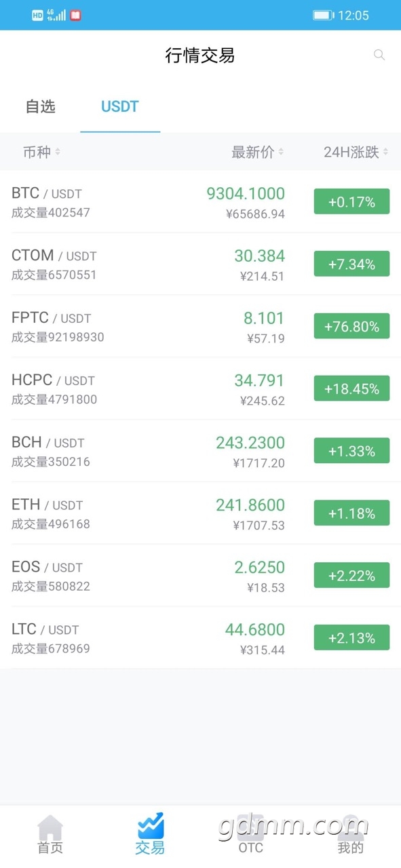
Task: Open the 我的 profile icon
Action: pyautogui.click(x=351, y=827)
